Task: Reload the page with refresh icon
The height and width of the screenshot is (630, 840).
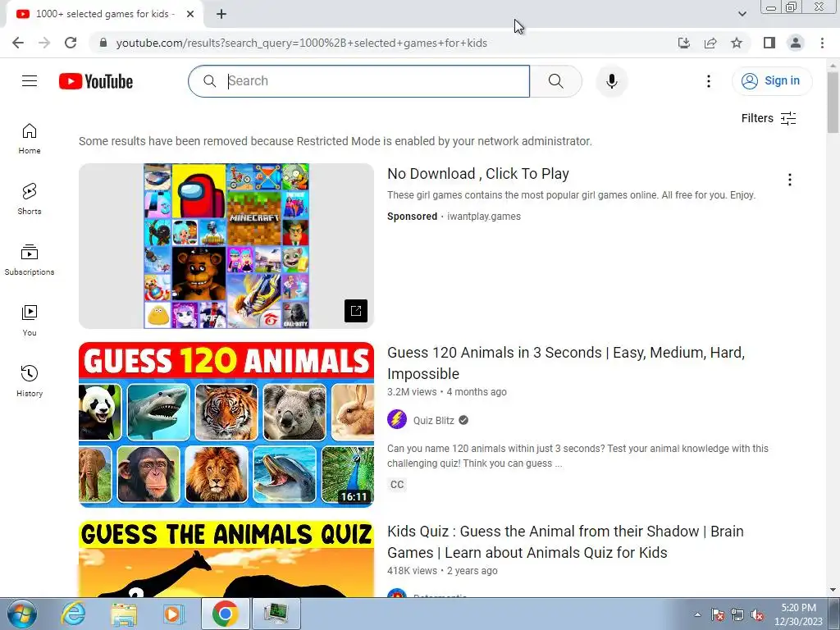Action: point(71,43)
